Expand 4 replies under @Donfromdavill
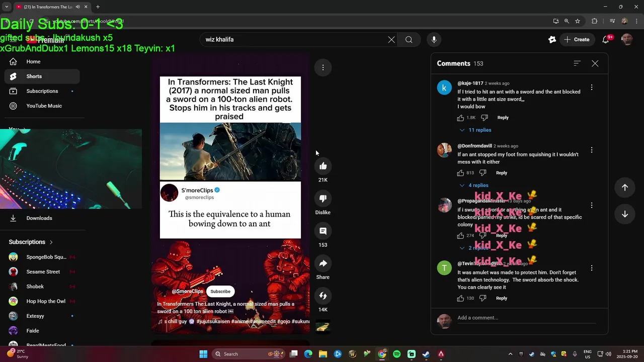This screenshot has height=362, width=644. pos(474,186)
